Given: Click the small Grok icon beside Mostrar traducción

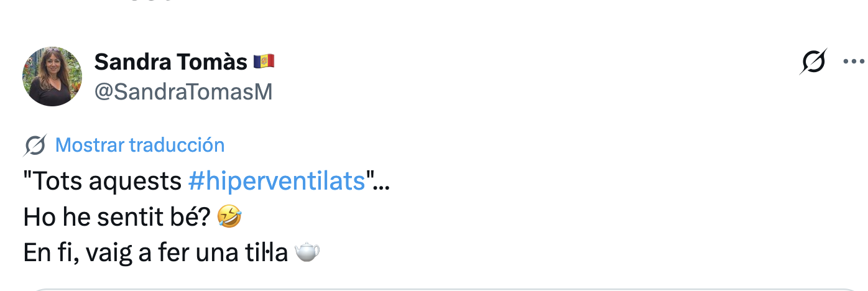Looking at the screenshot, I should [x=35, y=145].
